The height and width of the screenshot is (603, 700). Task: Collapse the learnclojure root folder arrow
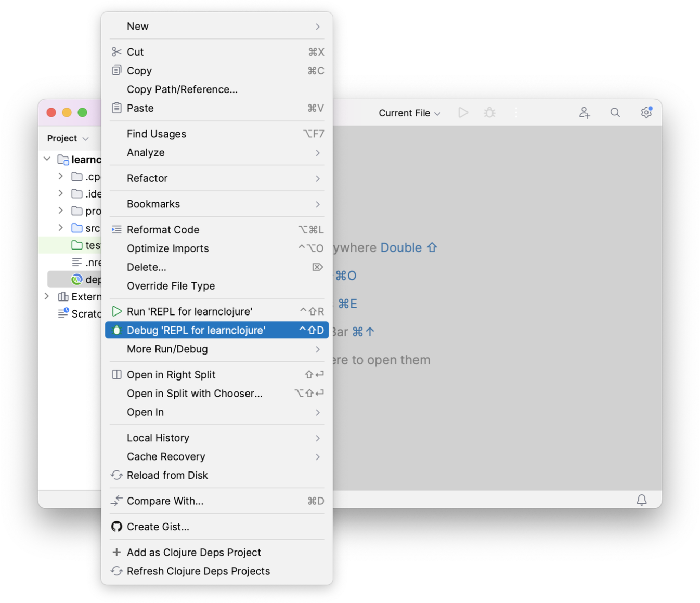[x=47, y=159]
